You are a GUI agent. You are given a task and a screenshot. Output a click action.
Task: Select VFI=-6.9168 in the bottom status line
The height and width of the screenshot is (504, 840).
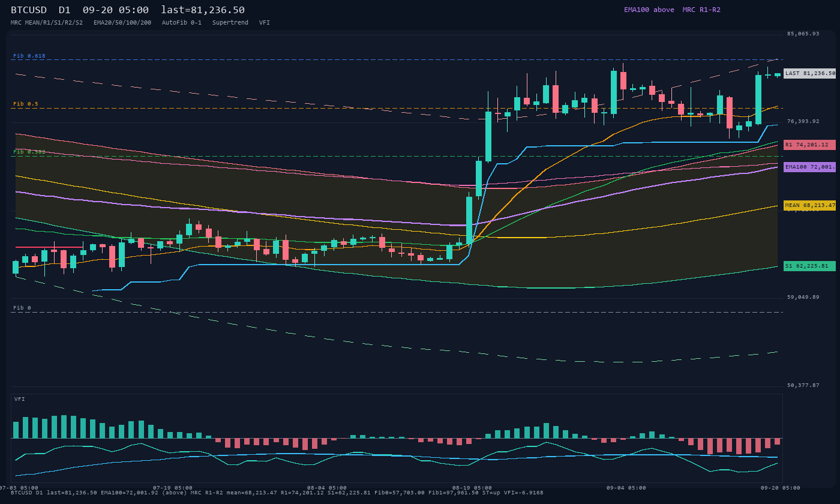525,493
